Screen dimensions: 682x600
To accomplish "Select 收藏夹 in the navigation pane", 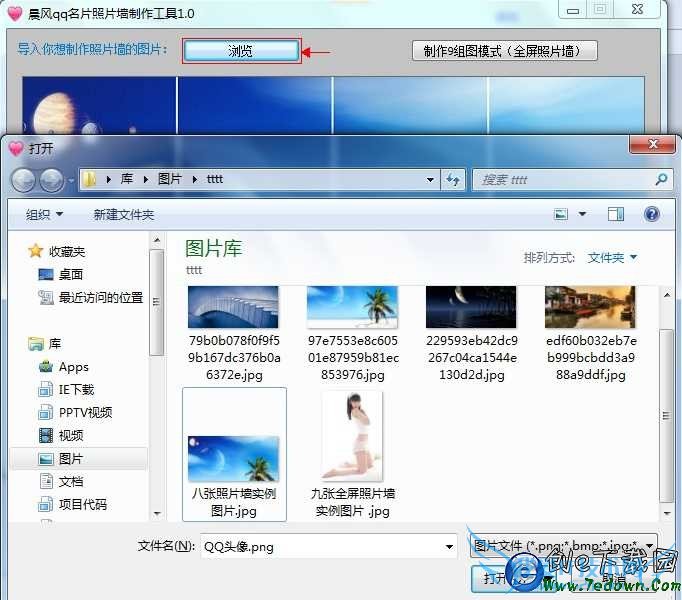I will coord(67,251).
